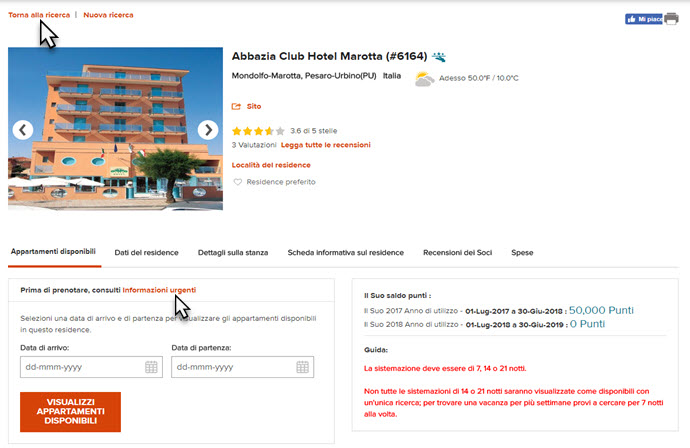
Task: Show the next hotel photo
Action: [x=208, y=130]
